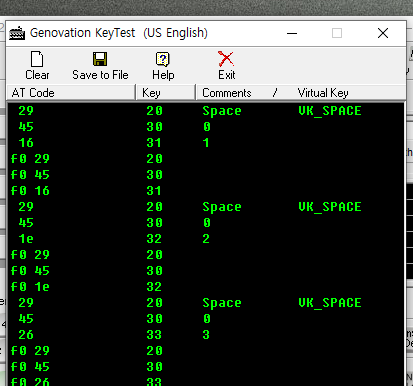Click the Save to File label

100,75
